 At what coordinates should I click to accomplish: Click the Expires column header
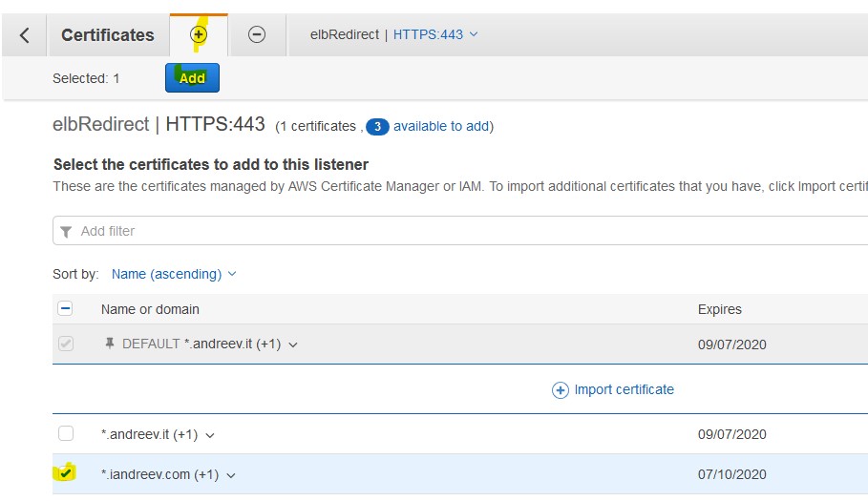point(720,309)
